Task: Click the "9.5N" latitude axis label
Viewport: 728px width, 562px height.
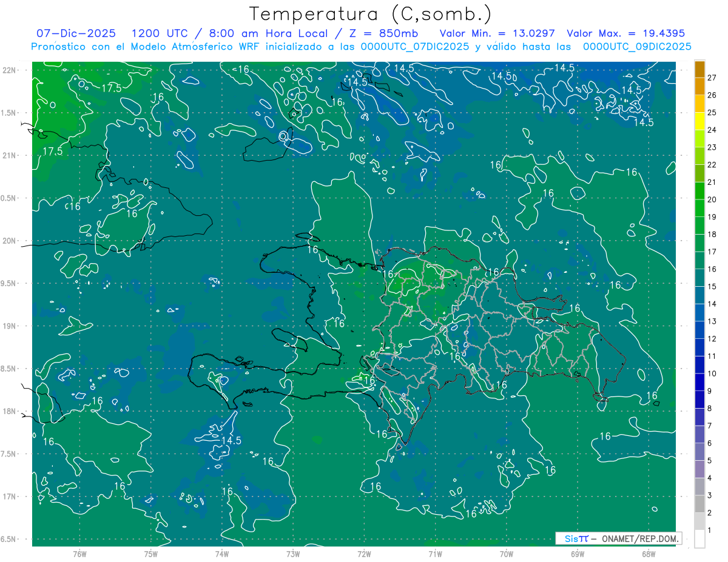Action: click(x=10, y=283)
